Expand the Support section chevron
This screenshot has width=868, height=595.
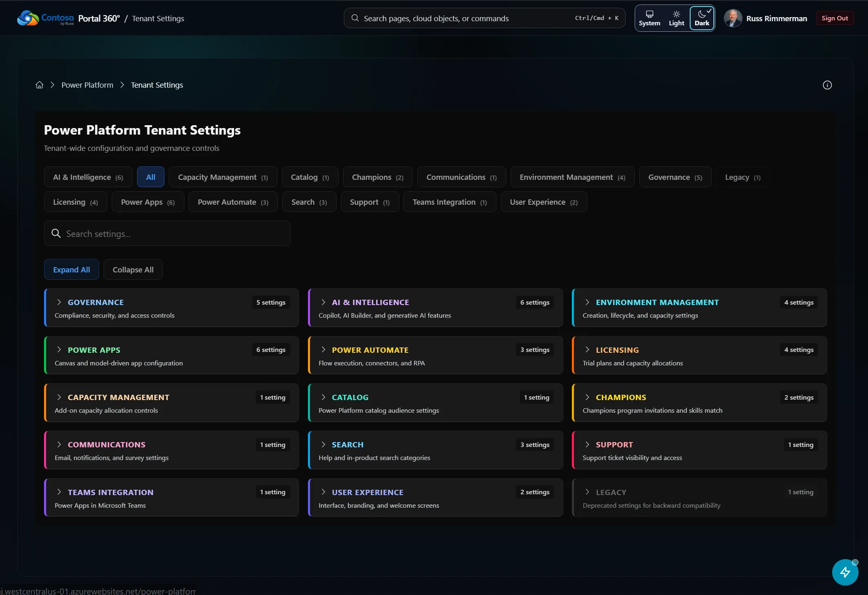click(x=587, y=445)
